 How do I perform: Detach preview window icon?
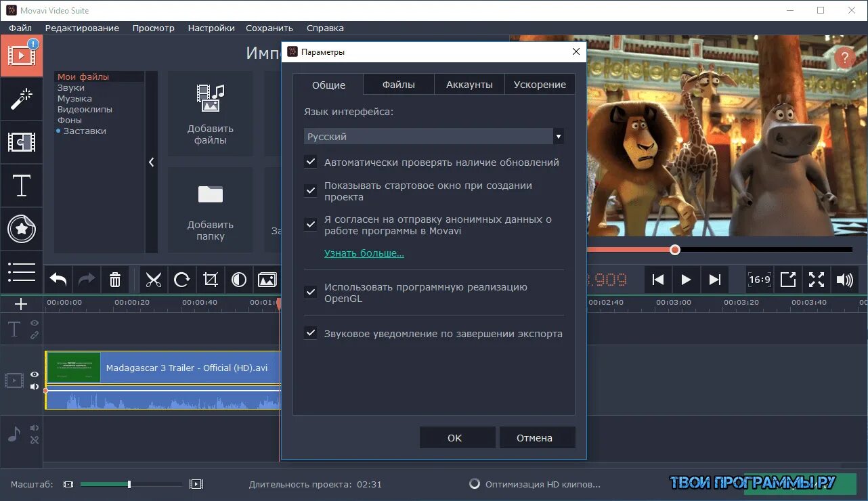[788, 280]
